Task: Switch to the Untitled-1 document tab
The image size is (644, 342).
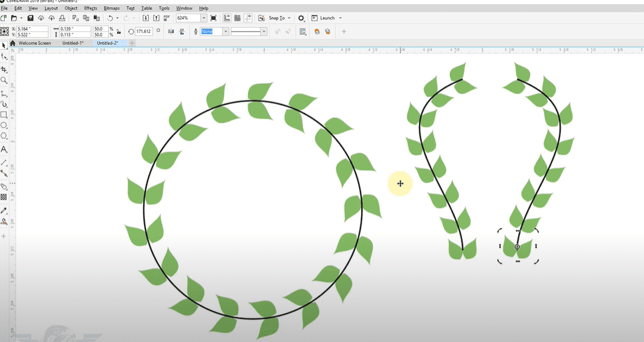Action: (73, 43)
